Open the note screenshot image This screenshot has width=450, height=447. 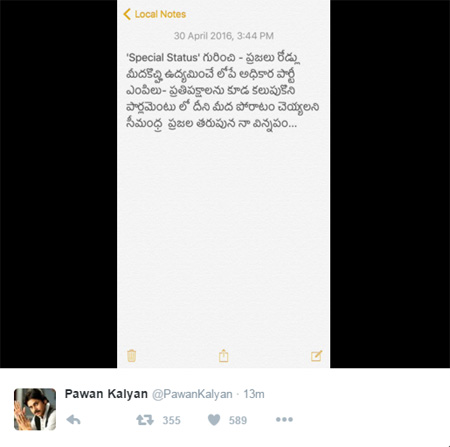[x=225, y=184]
